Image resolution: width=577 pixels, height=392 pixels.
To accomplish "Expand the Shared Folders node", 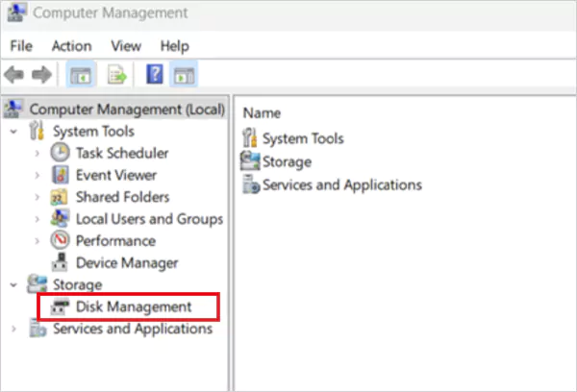I will tap(38, 197).
